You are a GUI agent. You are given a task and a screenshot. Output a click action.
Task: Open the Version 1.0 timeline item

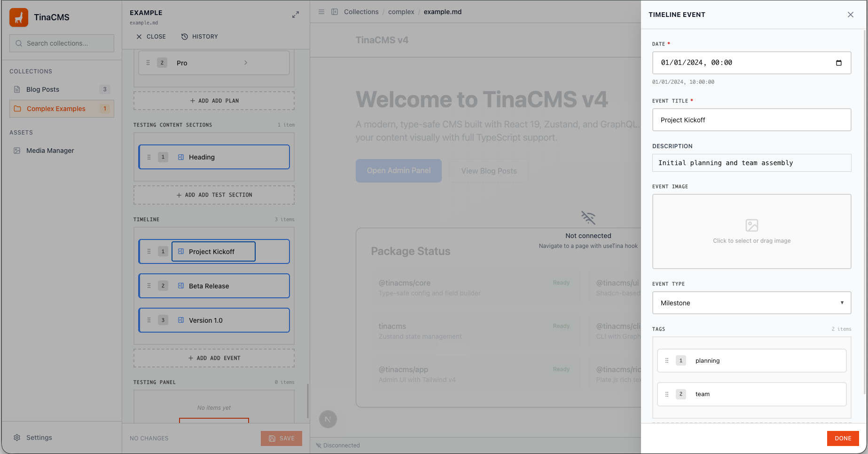214,320
